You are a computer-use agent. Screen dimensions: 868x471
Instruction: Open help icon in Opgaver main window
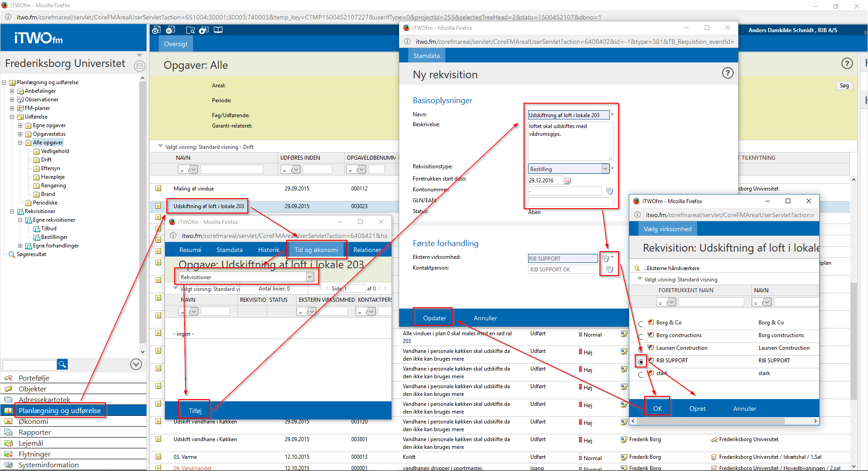(x=847, y=63)
